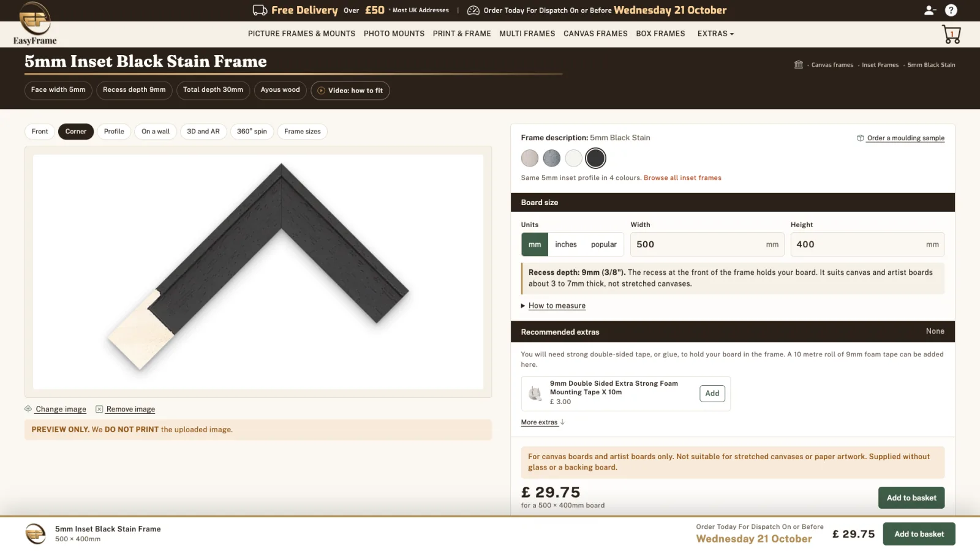Screen dimensions: 980x551
Task: Open the shopping basket icon
Action: tap(951, 34)
